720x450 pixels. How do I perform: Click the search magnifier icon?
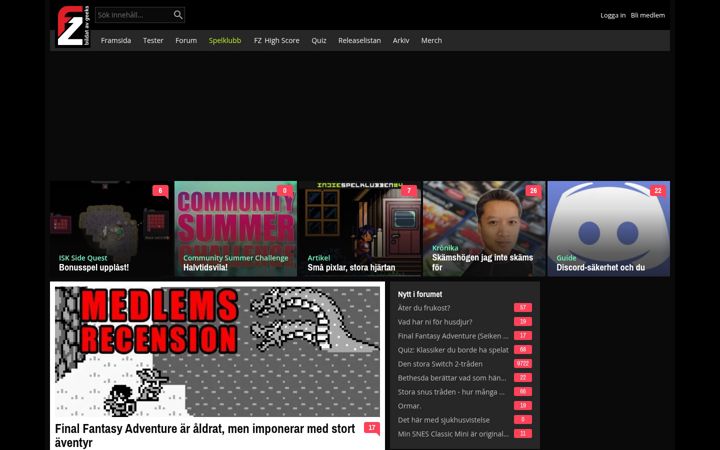(x=178, y=15)
